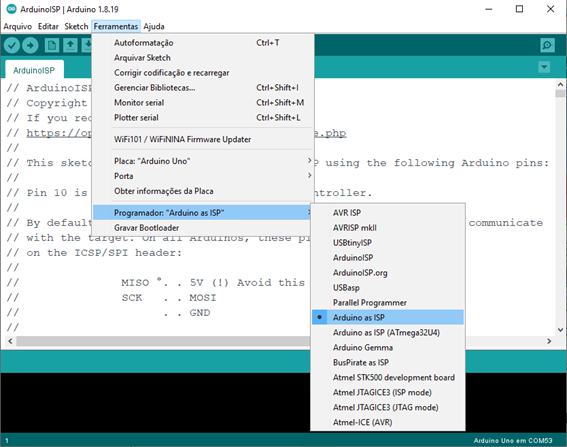Select AVRISP mkII programmer
The width and height of the screenshot is (567, 447).
388,228
